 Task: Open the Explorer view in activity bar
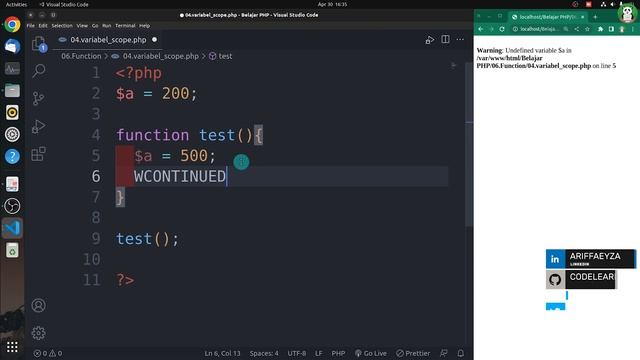[x=39, y=44]
